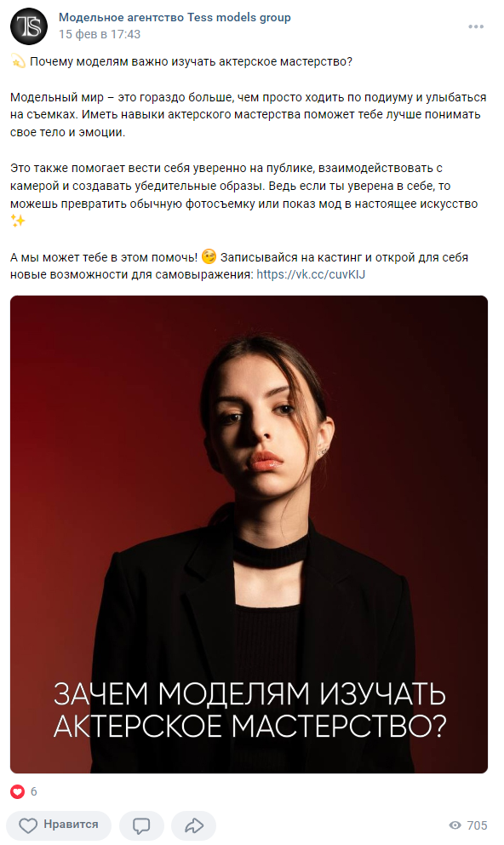Click the image caption ЗАЧЕМ МОДЕЛЯМ ИЗУЧАТЬ
The height and width of the screenshot is (845, 504).
coord(249,693)
